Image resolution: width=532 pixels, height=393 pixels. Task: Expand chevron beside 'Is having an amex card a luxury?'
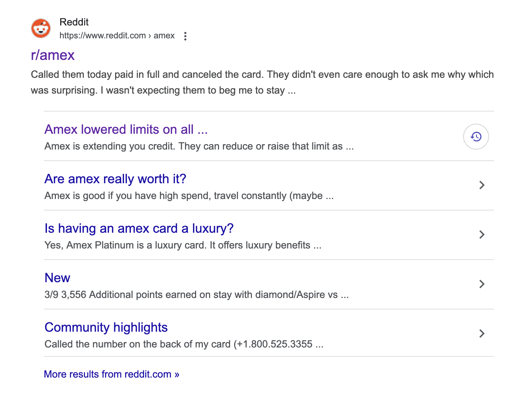482,235
